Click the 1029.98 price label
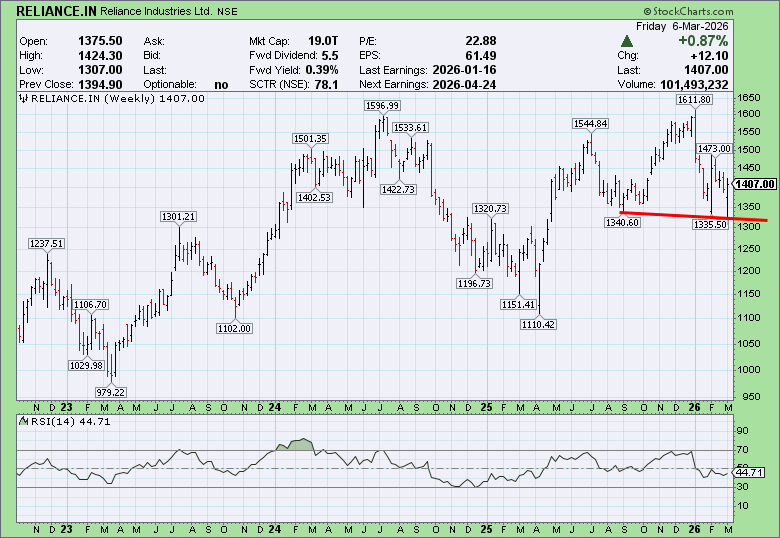 [87, 365]
